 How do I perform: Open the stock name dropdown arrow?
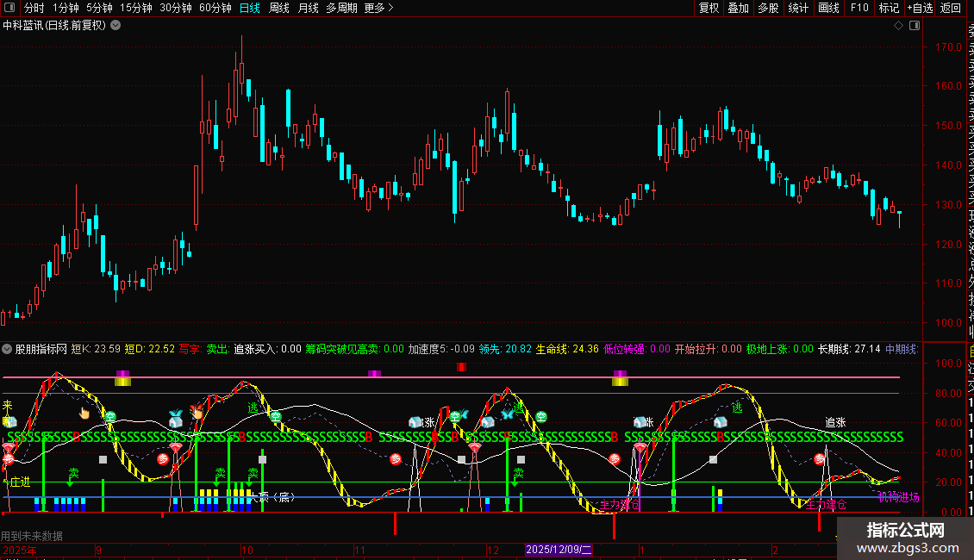116,25
